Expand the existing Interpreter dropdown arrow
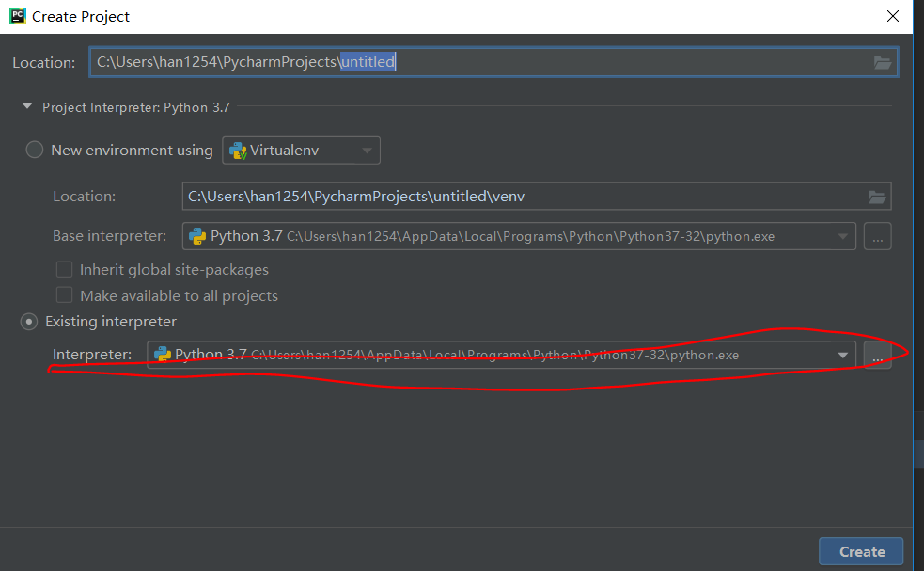 pyautogui.click(x=842, y=355)
